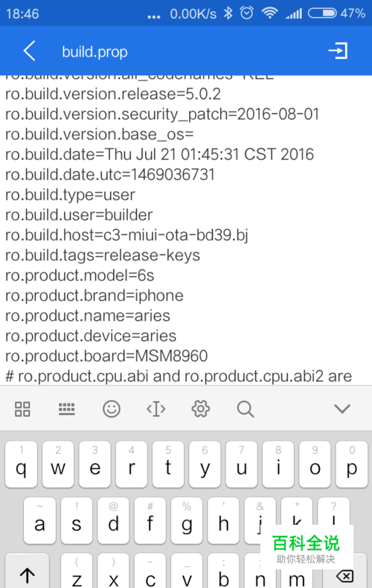Place cursor on ro.product.model=6s line
The height and width of the screenshot is (588, 372).
[80, 275]
